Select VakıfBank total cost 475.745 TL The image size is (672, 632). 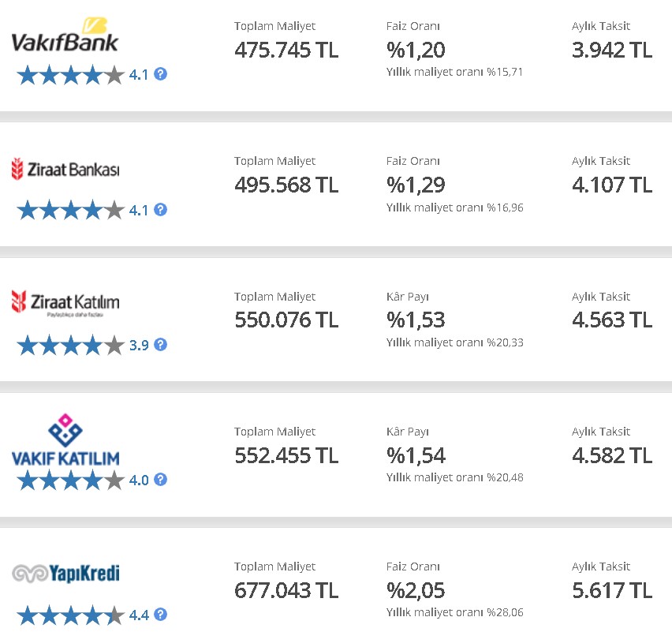pyautogui.click(x=286, y=50)
